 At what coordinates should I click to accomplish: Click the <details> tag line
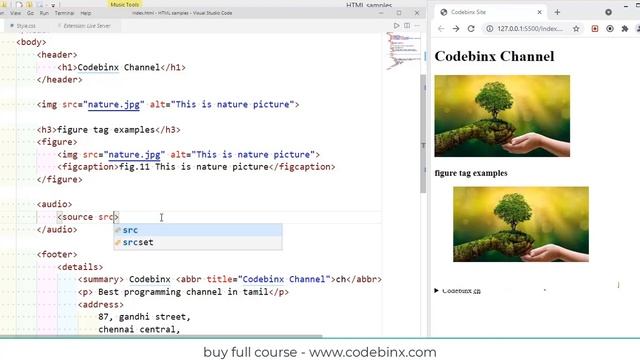pyautogui.click(x=80, y=267)
